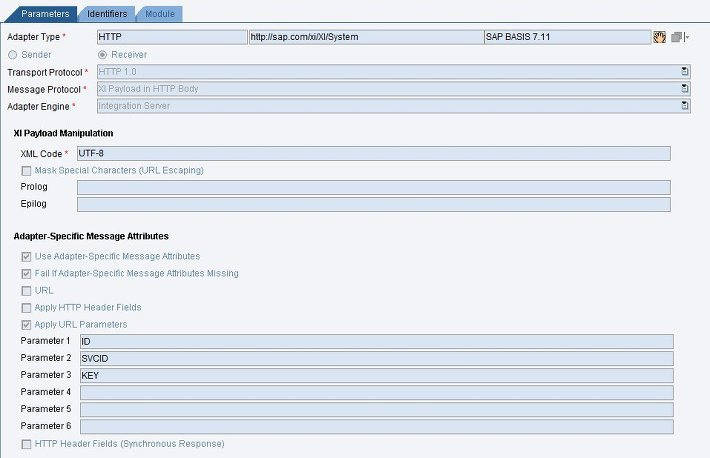This screenshot has height=458, width=710.
Task: Click the Parameter 1 field containing ID
Action: click(377, 342)
